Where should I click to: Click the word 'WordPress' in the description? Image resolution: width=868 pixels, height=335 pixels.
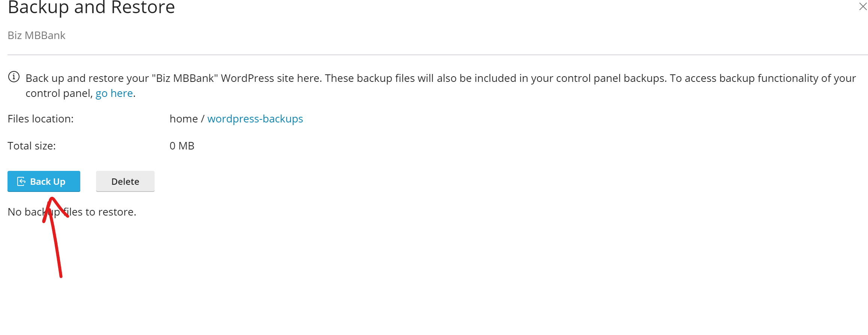pyautogui.click(x=248, y=78)
